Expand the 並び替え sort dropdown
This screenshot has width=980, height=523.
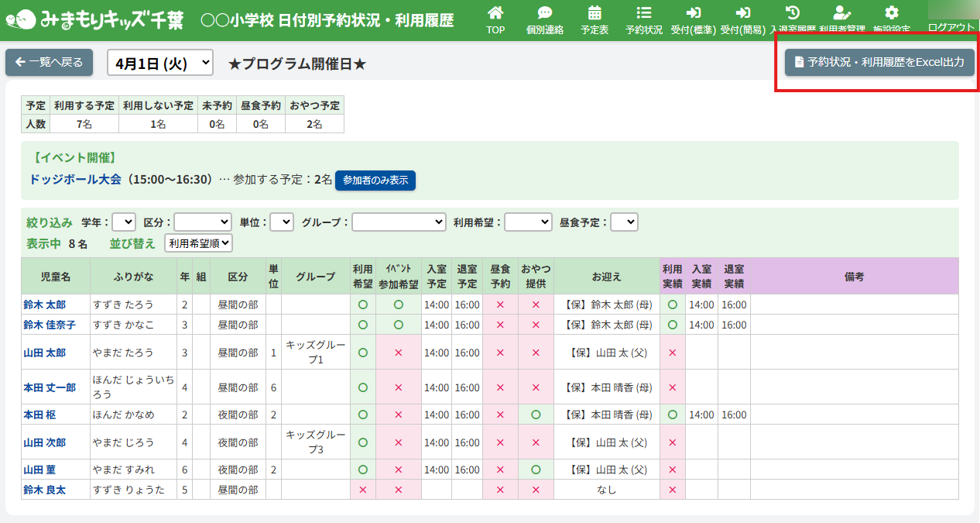coord(198,243)
